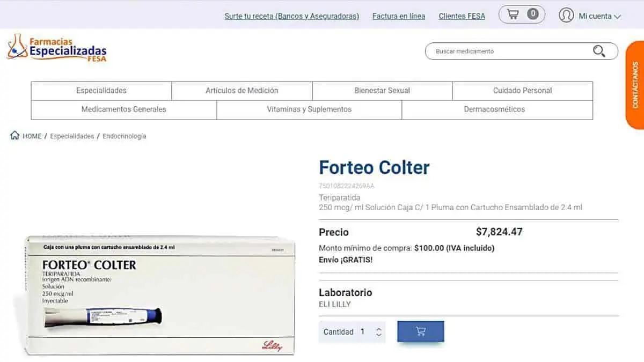Open the Clientes FESA link
Image resolution: width=644 pixels, height=362 pixels.
pos(462,16)
